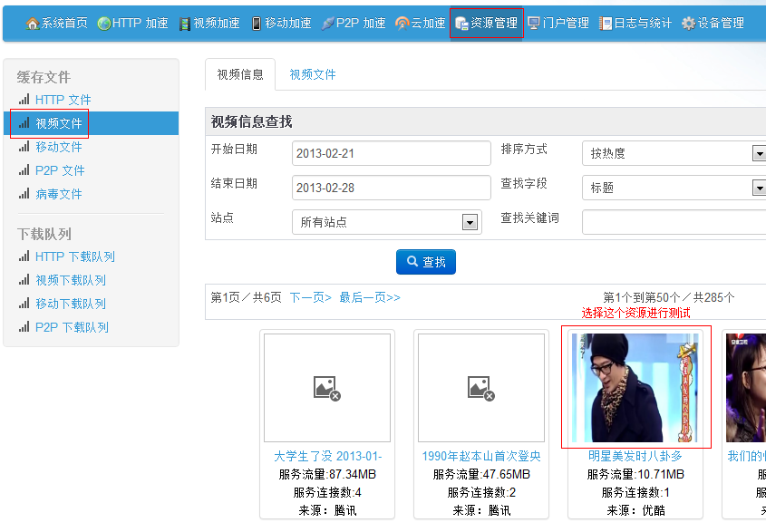Click the 开始日期 input field
Viewport: 766px width, 532px height.
[x=391, y=154]
